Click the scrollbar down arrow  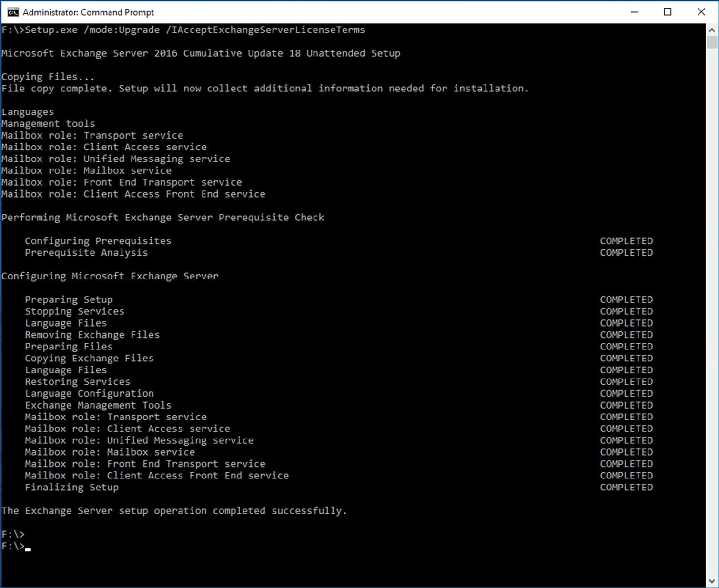(x=712, y=581)
